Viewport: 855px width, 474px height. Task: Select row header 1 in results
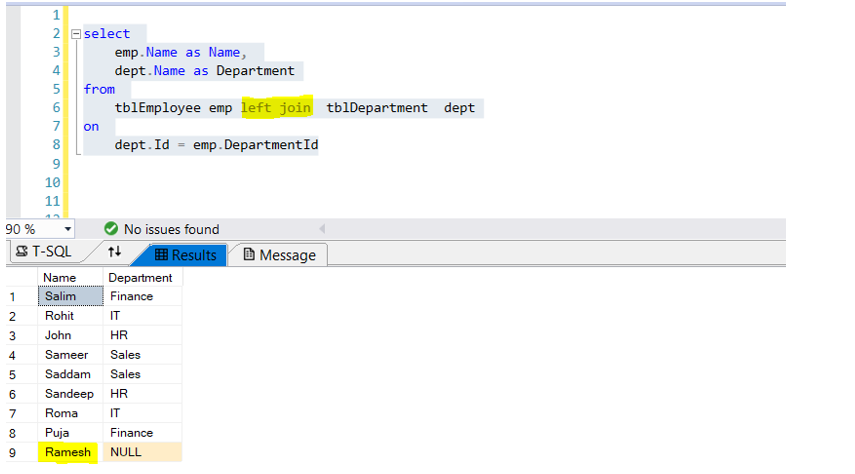[x=22, y=297]
